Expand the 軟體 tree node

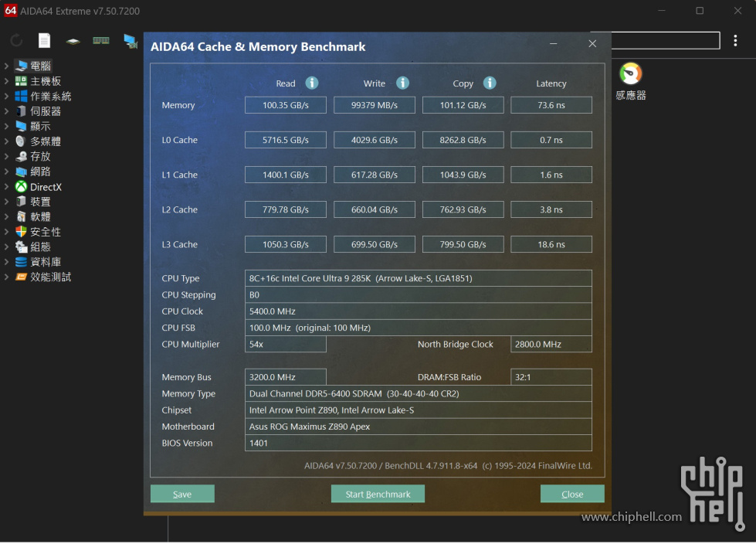pyautogui.click(x=6, y=216)
